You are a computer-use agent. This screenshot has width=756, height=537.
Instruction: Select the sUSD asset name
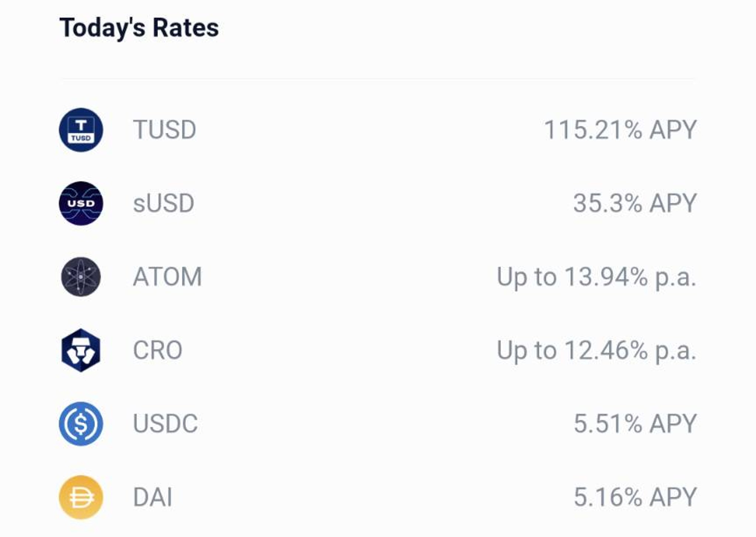point(164,203)
